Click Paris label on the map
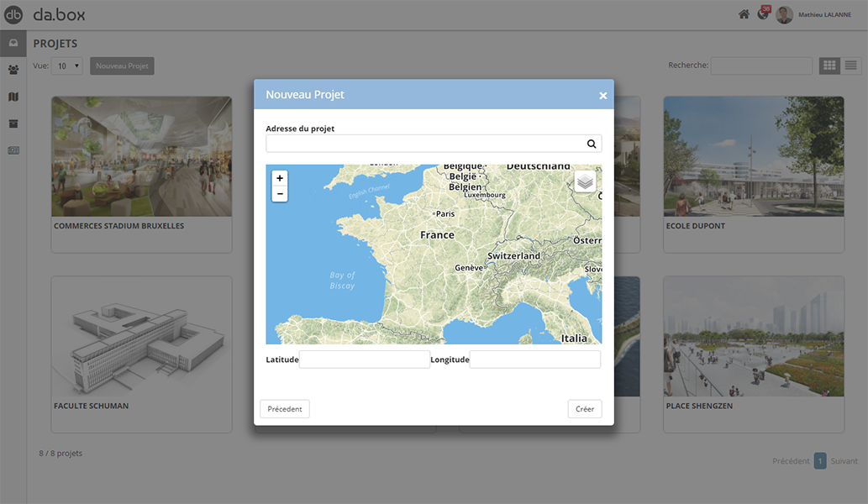Viewport: 868px width, 504px height. 445,213
